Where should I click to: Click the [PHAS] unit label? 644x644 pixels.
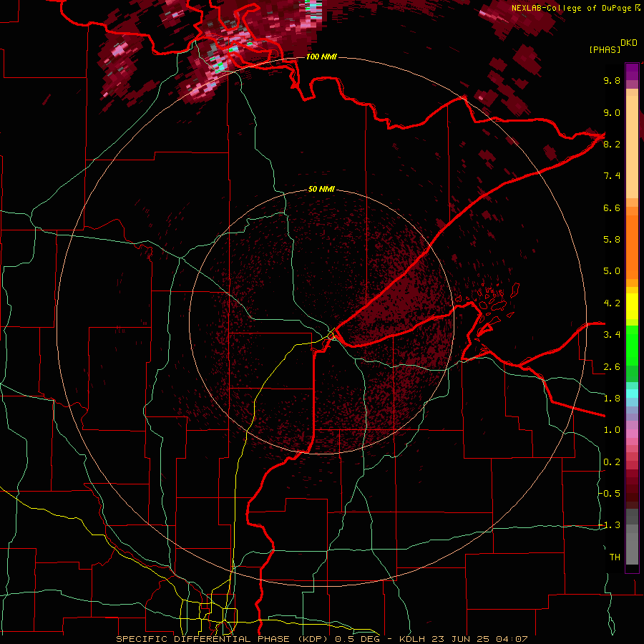coord(605,49)
